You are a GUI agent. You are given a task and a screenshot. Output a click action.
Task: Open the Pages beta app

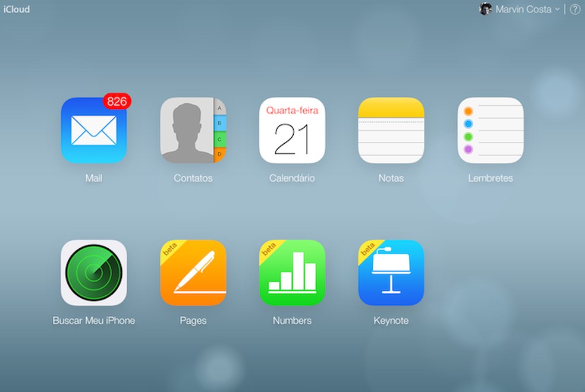pos(193,273)
